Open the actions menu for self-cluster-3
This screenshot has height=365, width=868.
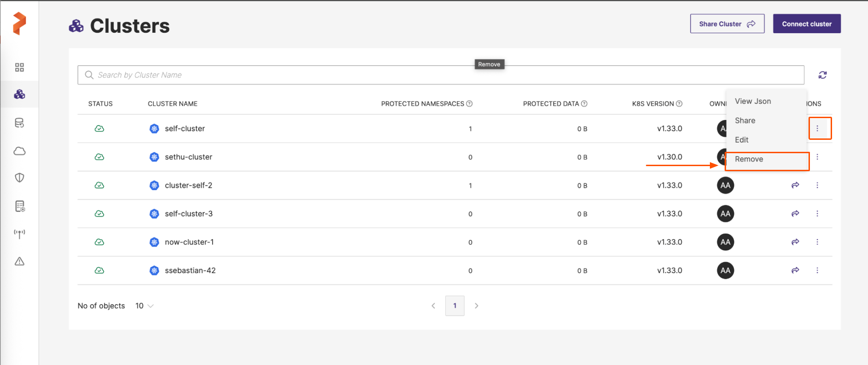[x=817, y=214]
